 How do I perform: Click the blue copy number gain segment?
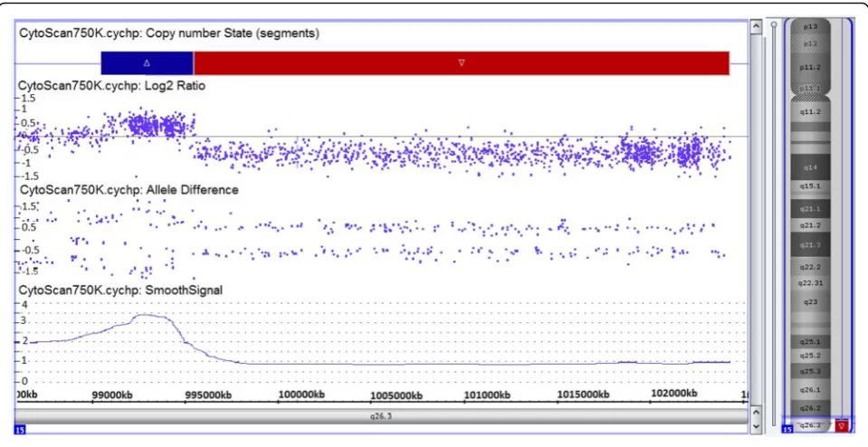coord(148,63)
